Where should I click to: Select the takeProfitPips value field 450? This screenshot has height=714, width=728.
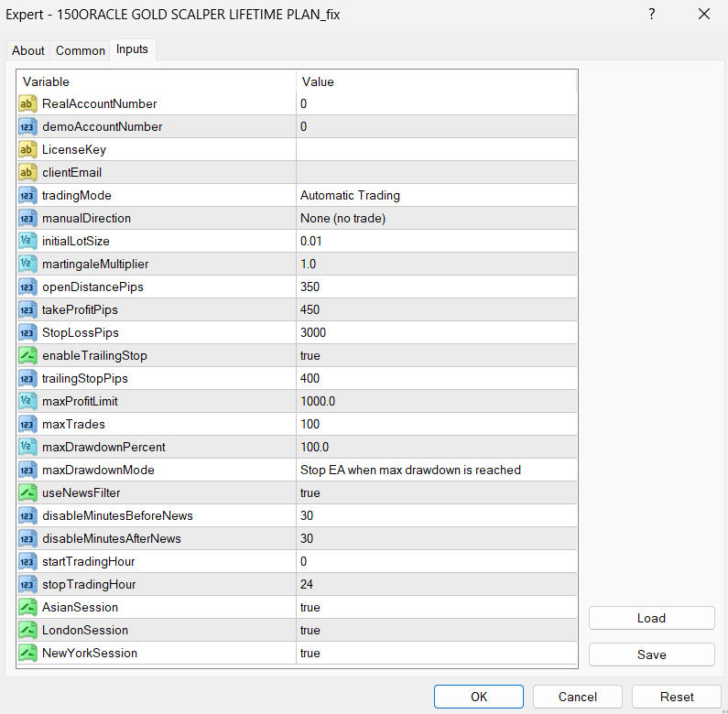(436, 310)
